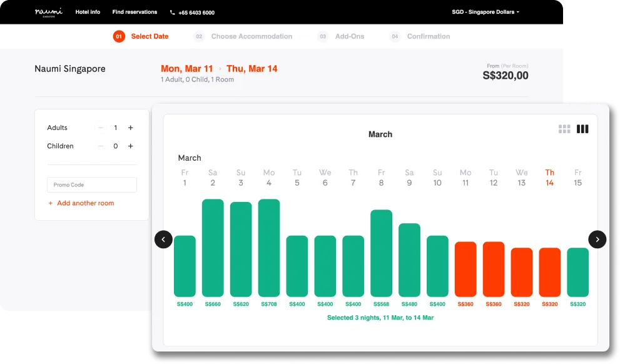Switch to bar chart view icon
Viewport: 620px width, 364px height.
(582, 129)
